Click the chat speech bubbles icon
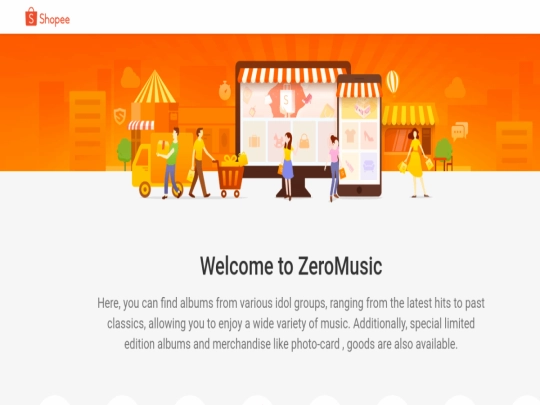The height and width of the screenshot is (405, 540). (459, 131)
